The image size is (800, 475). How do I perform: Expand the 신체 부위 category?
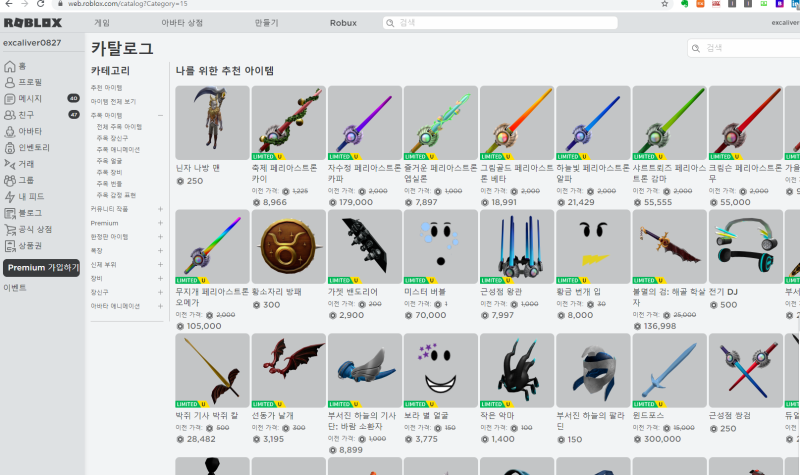coord(160,264)
